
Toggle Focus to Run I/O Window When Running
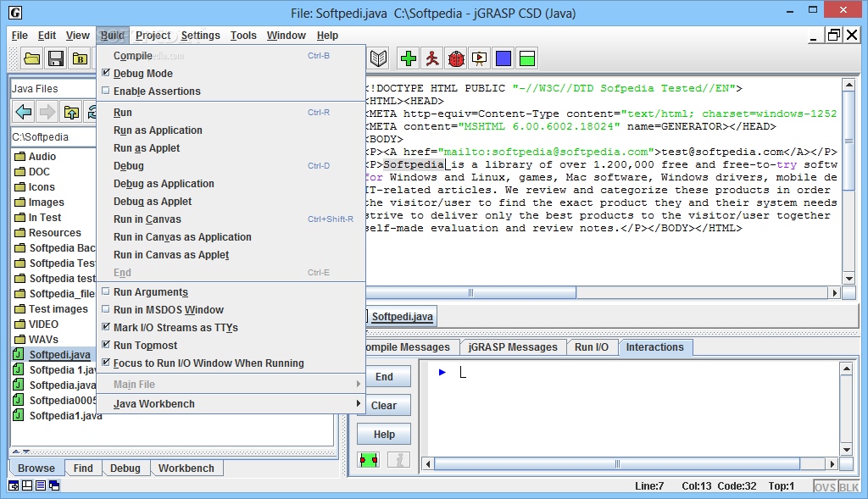pos(106,363)
